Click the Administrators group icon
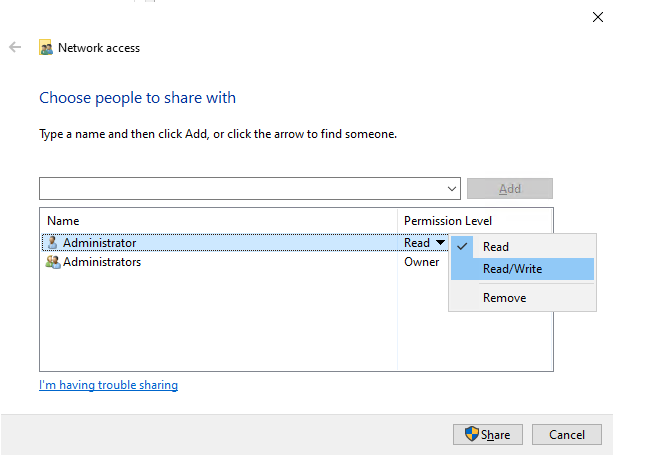 pyautogui.click(x=53, y=262)
